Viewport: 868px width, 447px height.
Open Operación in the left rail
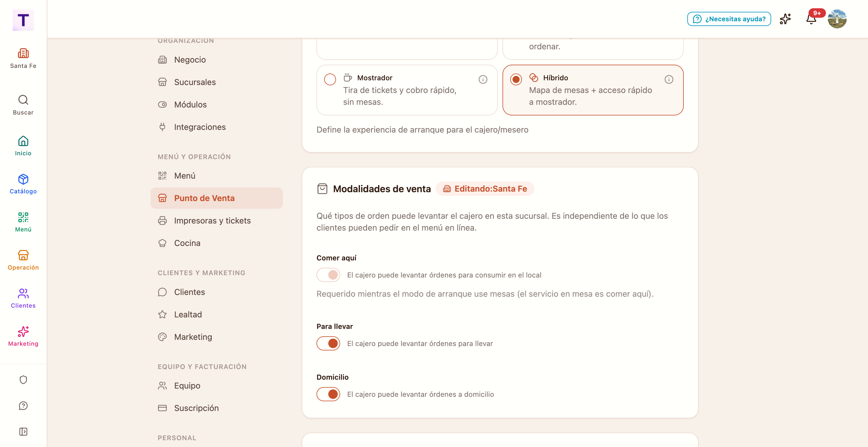23,260
